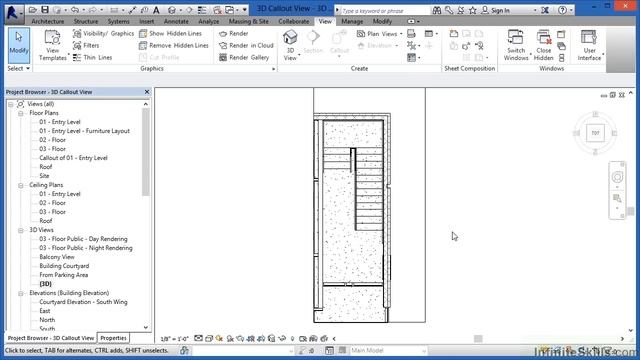Screen dimensions: 640x360
Task: Click the ViewCube TOP face
Action: [596, 133]
